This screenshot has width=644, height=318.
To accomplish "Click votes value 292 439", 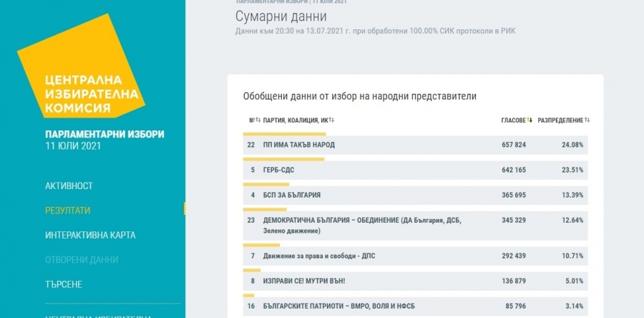I will pos(514,256).
